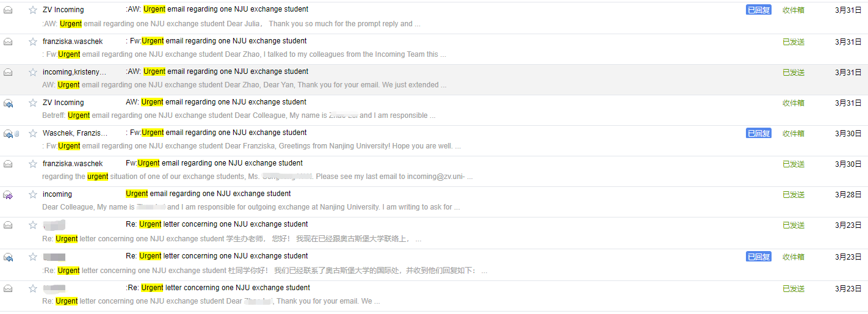Star the incoming,kristeny… email
This screenshot has height=314, width=868.
click(x=33, y=72)
